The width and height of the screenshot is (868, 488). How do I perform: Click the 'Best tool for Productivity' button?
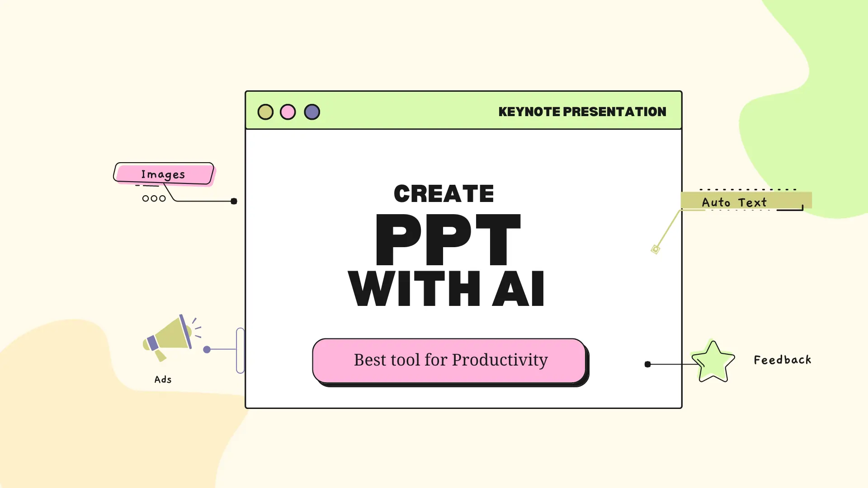tap(451, 360)
